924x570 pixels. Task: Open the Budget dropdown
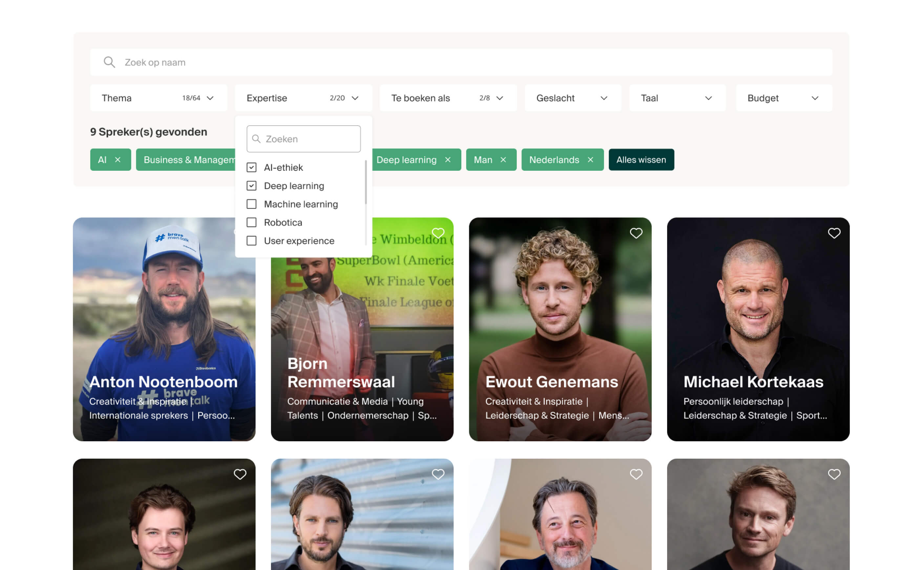point(784,98)
